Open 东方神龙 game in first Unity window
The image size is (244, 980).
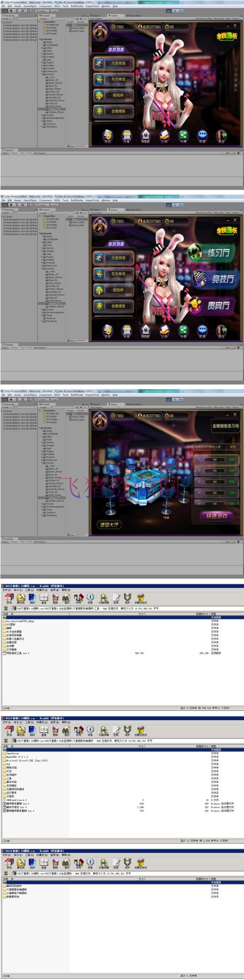[114, 79]
